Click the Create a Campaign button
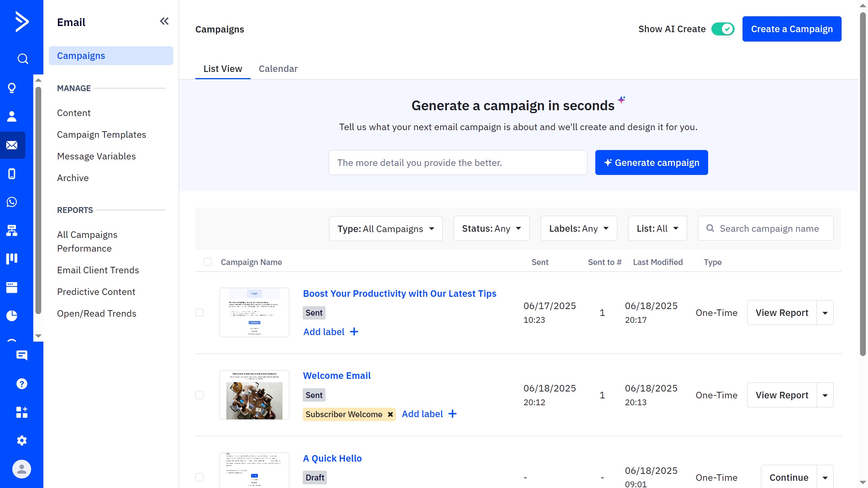The width and height of the screenshot is (868, 488). tap(792, 29)
